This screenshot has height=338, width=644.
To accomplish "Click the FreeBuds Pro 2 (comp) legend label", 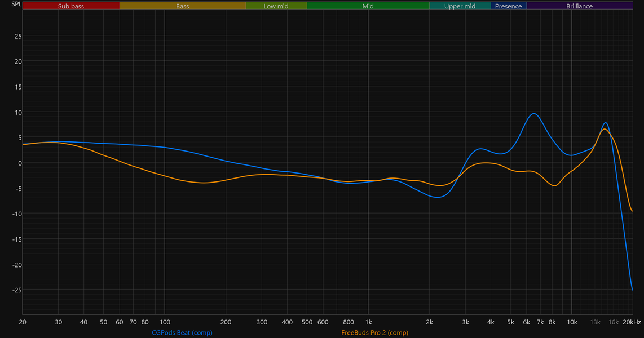I will [374, 333].
